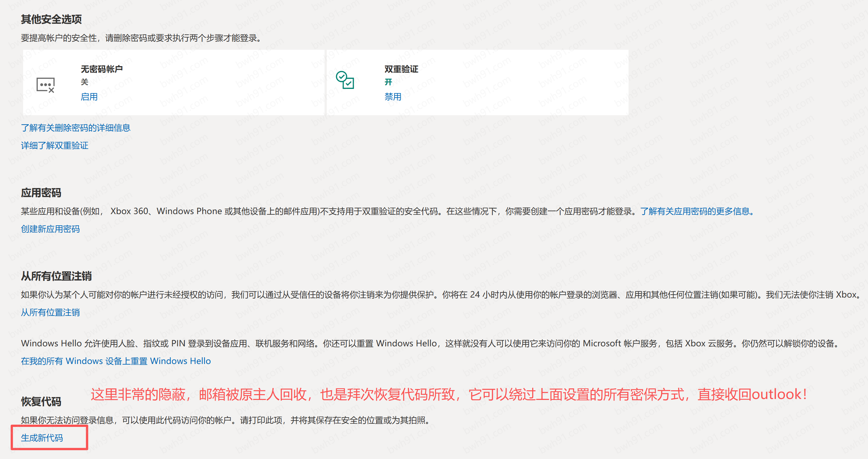This screenshot has height=459, width=868.
Task: Open 了解有关删除密码的详细信息 link
Action: 75,128
